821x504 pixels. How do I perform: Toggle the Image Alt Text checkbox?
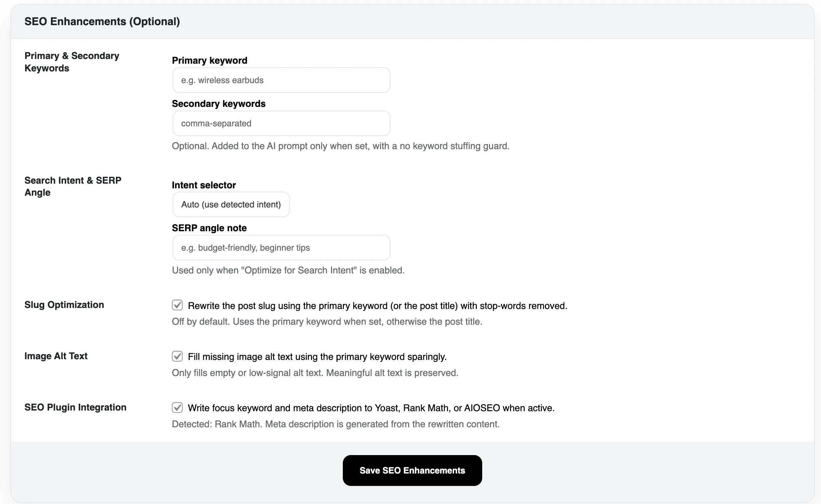click(x=177, y=356)
